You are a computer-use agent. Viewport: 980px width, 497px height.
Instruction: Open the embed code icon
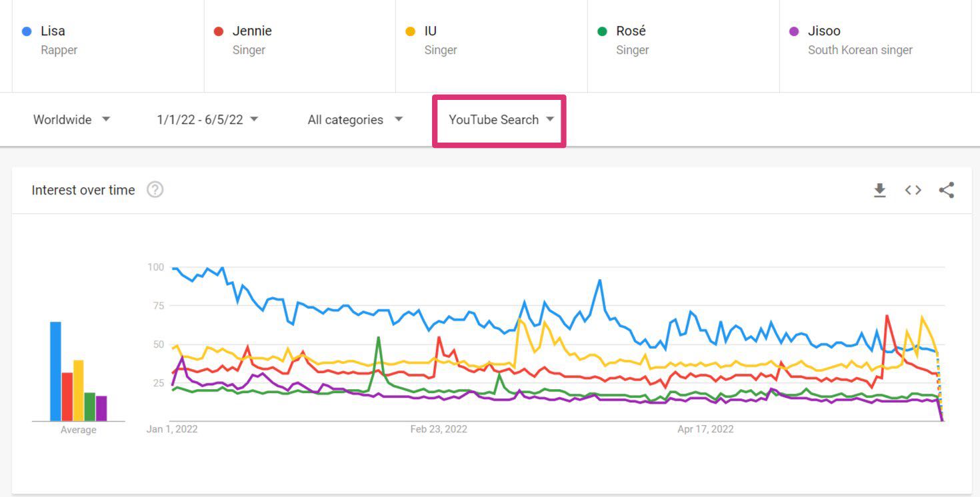(913, 191)
